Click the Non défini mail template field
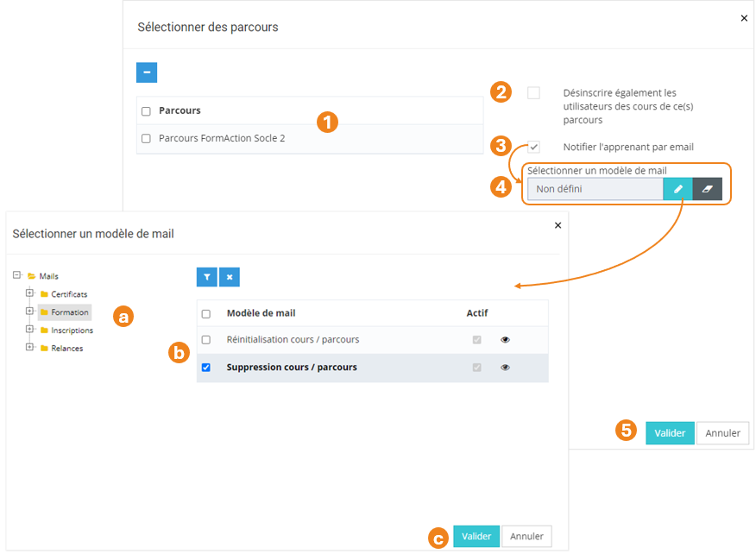756x554 pixels. click(595, 189)
